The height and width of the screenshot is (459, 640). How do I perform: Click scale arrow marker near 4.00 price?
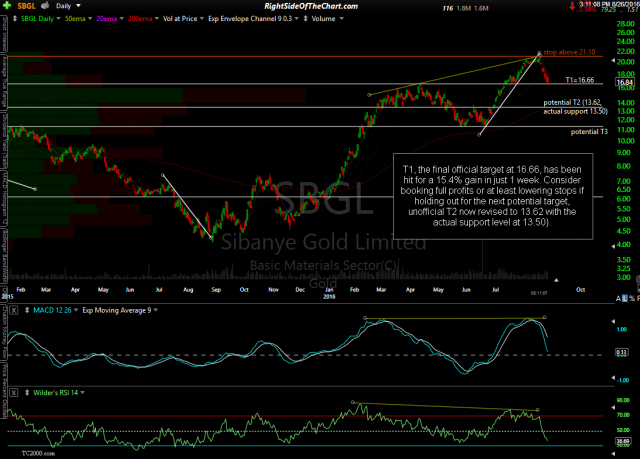point(613,246)
